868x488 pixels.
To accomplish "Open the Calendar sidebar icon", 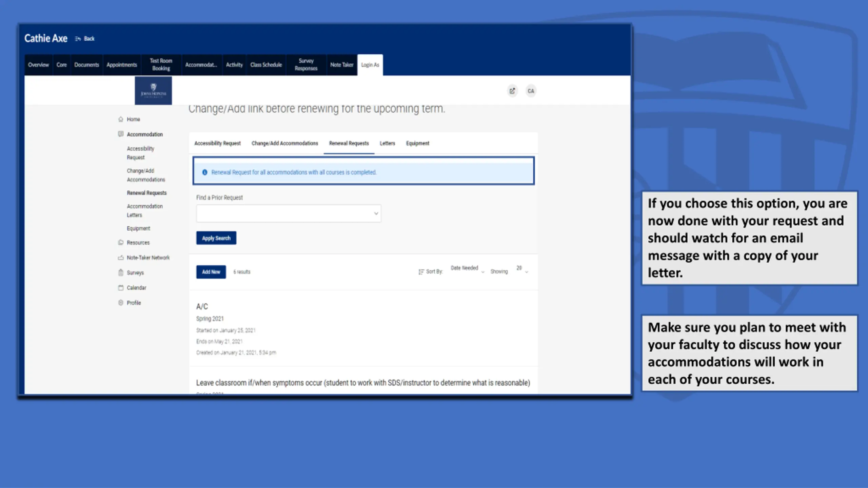I will tap(120, 288).
